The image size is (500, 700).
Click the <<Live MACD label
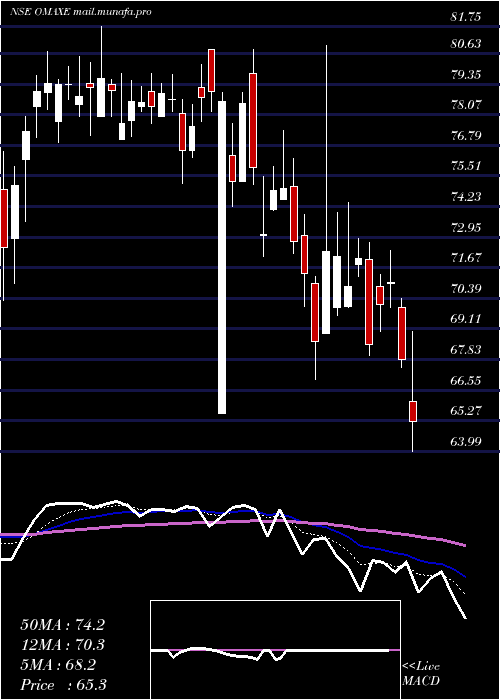click(x=421, y=673)
